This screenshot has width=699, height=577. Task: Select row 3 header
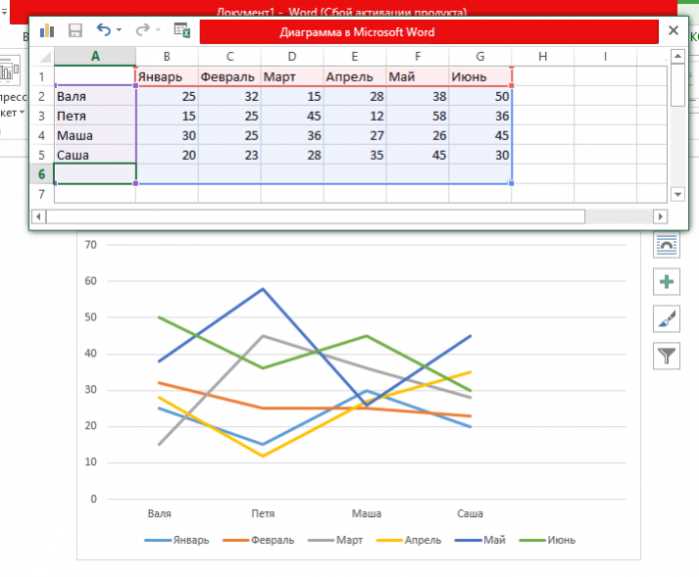coord(41,116)
